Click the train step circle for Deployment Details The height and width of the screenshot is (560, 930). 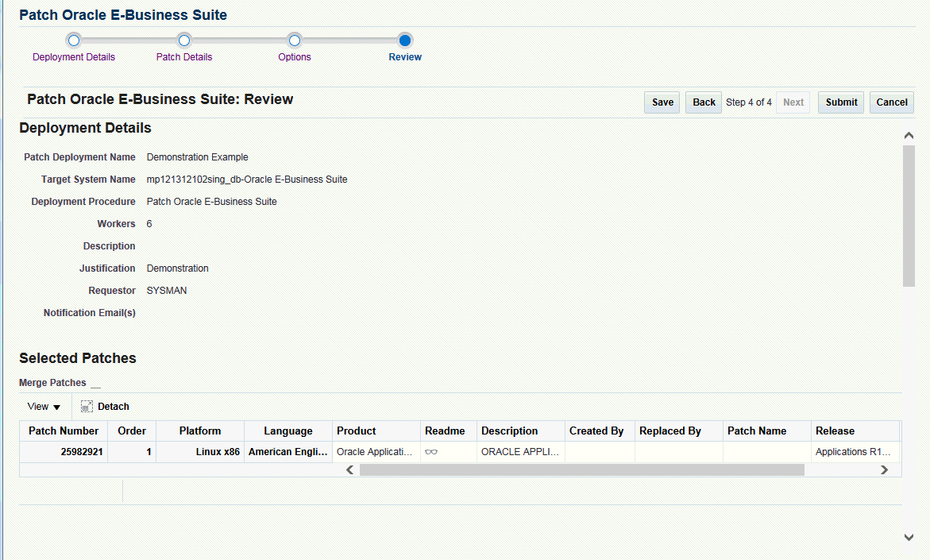coord(74,41)
